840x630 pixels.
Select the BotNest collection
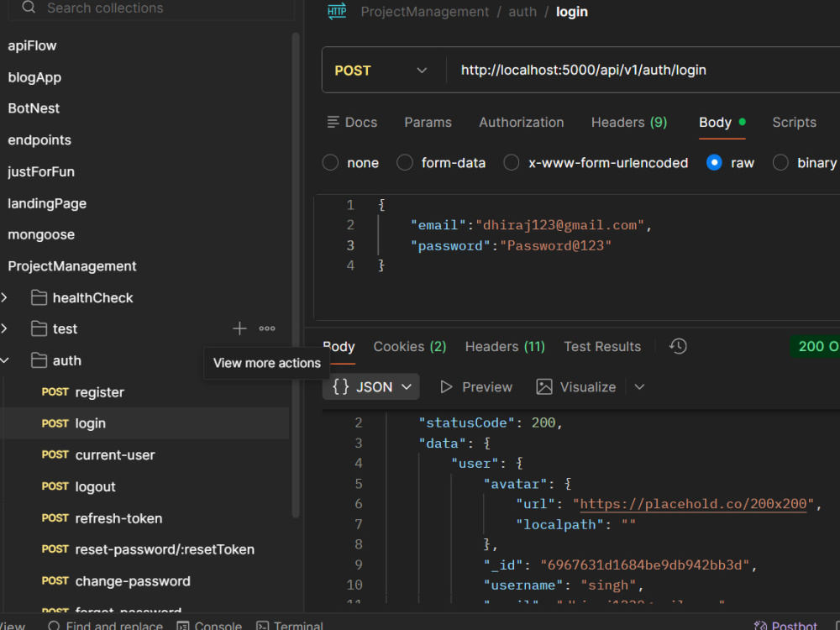[x=34, y=108]
